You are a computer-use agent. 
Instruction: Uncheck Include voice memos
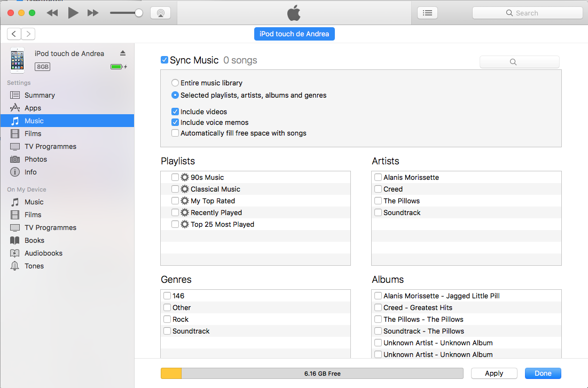175,122
